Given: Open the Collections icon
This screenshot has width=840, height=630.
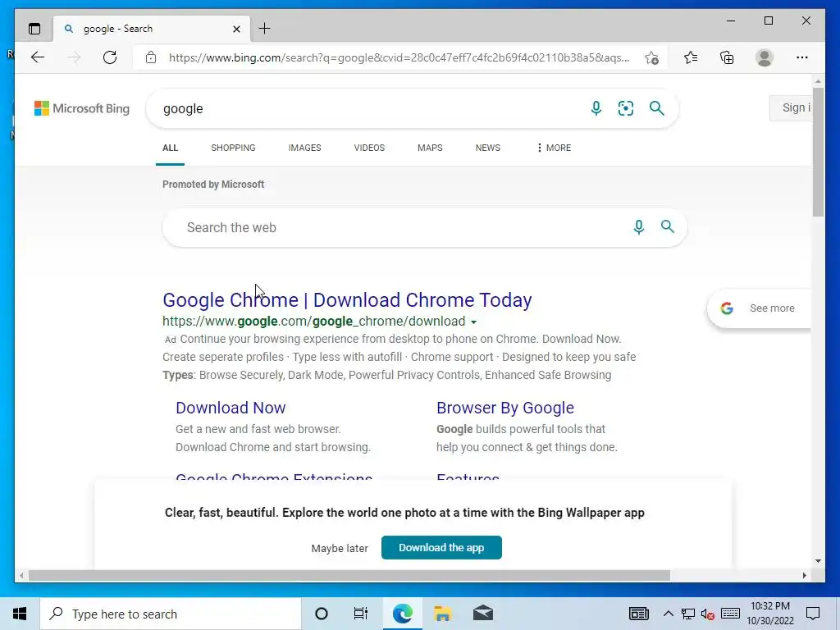Looking at the screenshot, I should click(x=727, y=57).
